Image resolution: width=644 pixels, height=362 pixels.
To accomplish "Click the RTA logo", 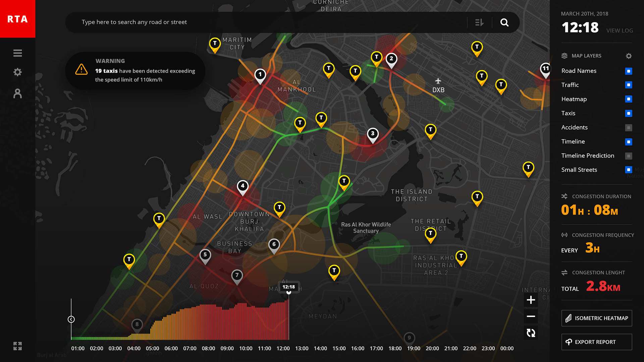I will (17, 19).
